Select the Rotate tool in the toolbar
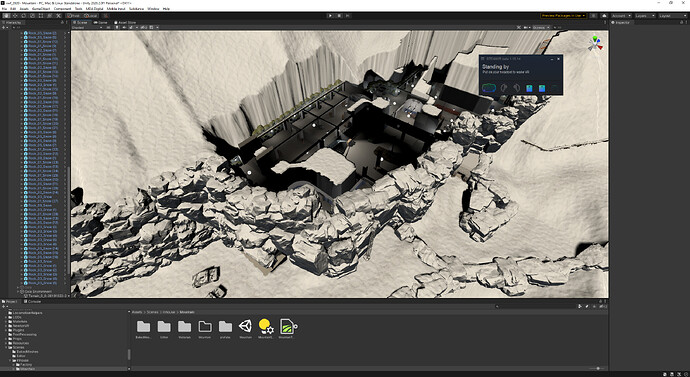 point(24,15)
